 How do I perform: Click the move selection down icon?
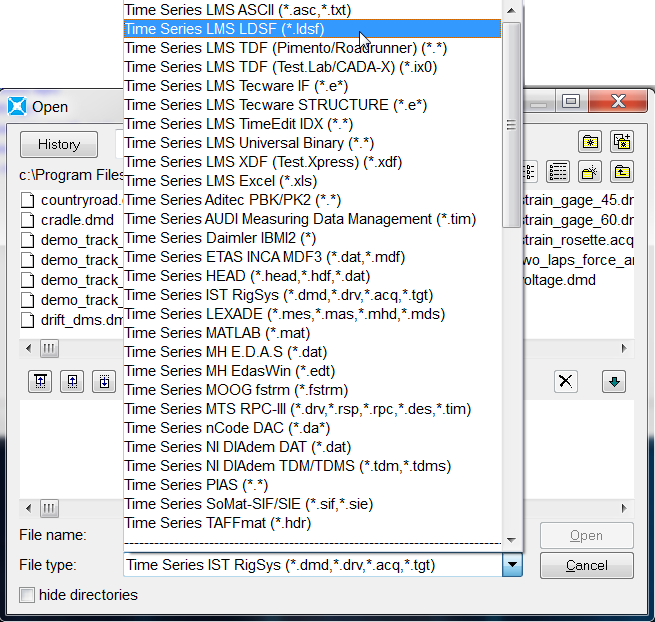coord(104,381)
